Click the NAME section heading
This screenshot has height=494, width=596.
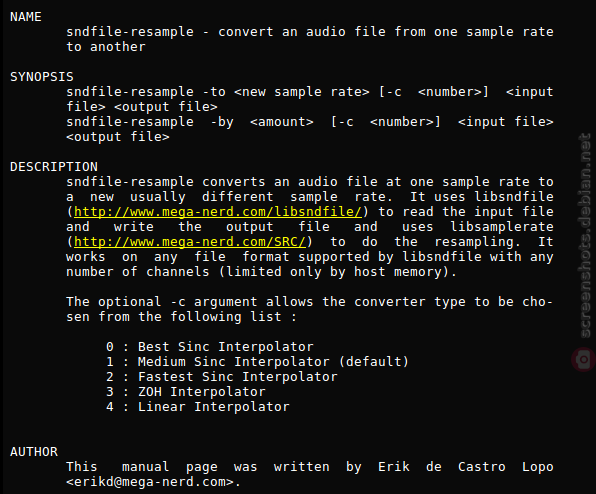[x=25, y=17]
